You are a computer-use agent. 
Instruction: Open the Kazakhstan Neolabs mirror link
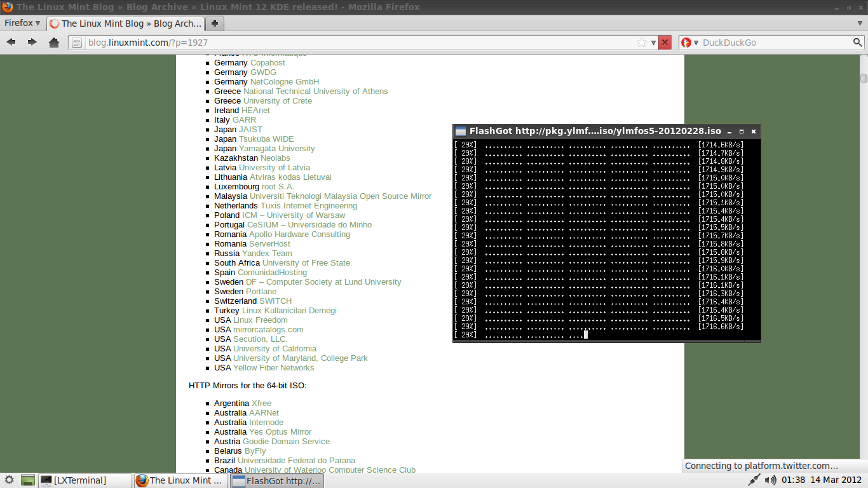point(275,158)
